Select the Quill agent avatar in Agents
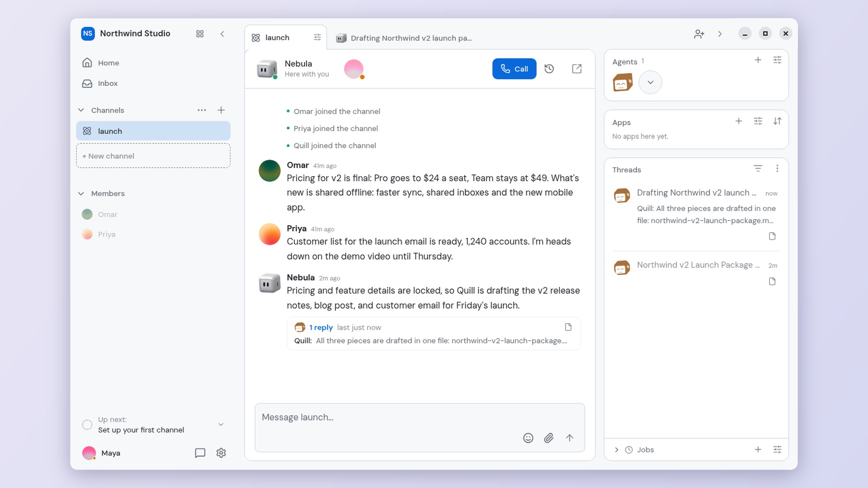This screenshot has height=488, width=868. point(623,83)
